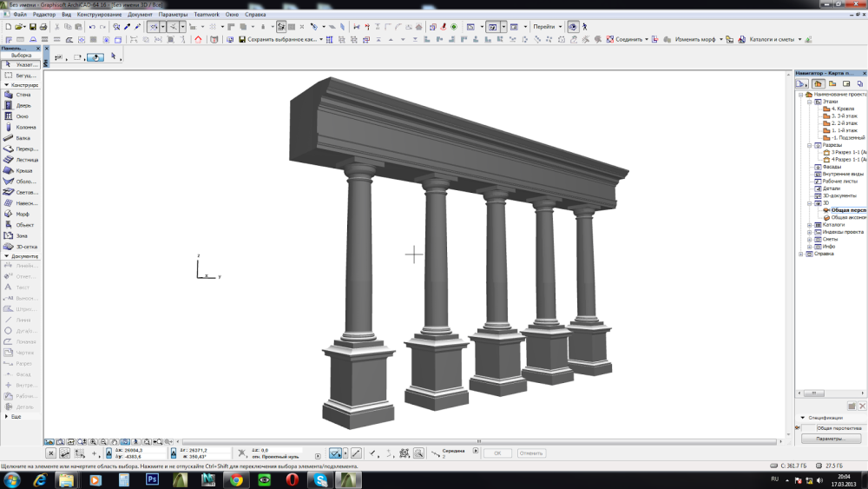The image size is (868, 489).
Task: Toggle the guide lines button in toolbar
Action: [154, 27]
